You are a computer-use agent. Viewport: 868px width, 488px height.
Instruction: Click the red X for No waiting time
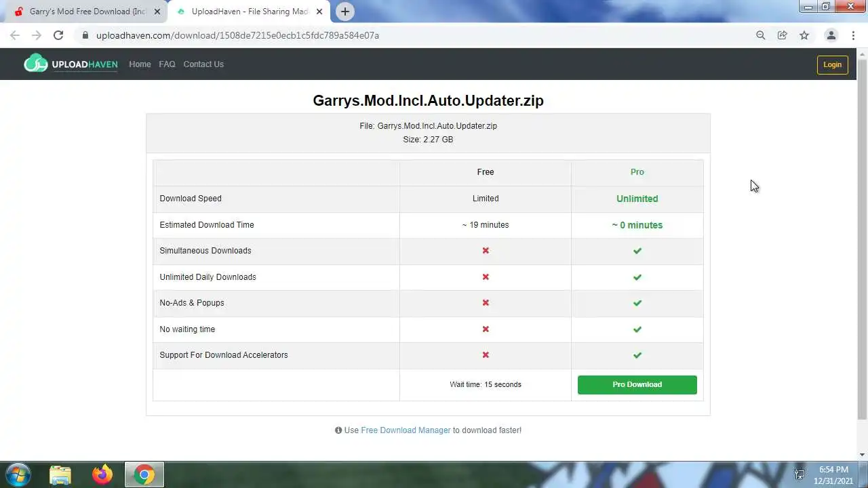[486, 329]
